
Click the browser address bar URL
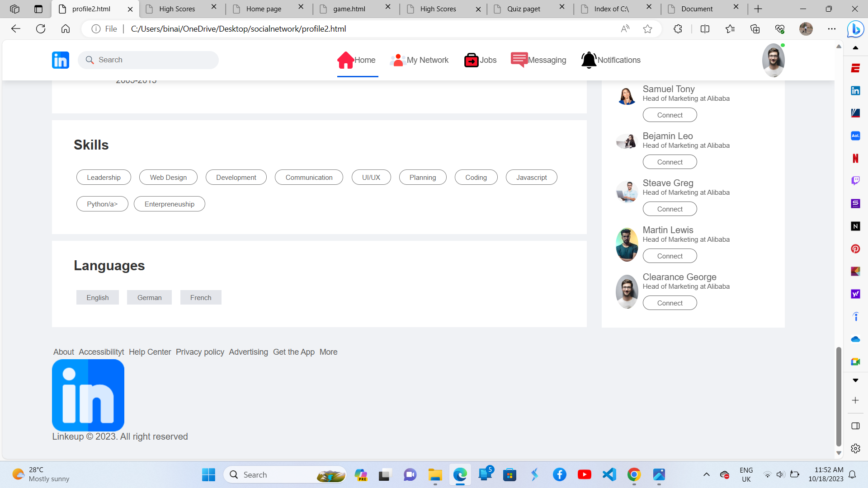[x=238, y=29]
